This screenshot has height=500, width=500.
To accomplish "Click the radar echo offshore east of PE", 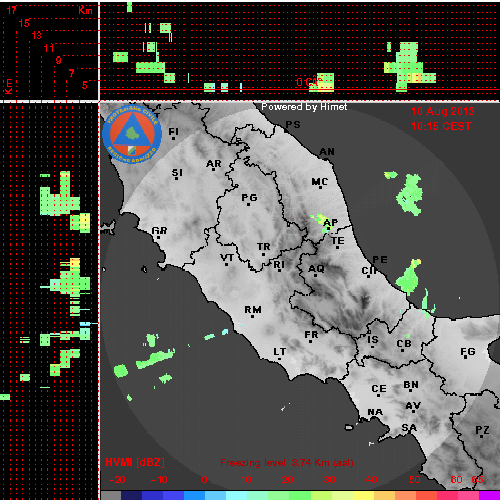I will pyautogui.click(x=409, y=276).
